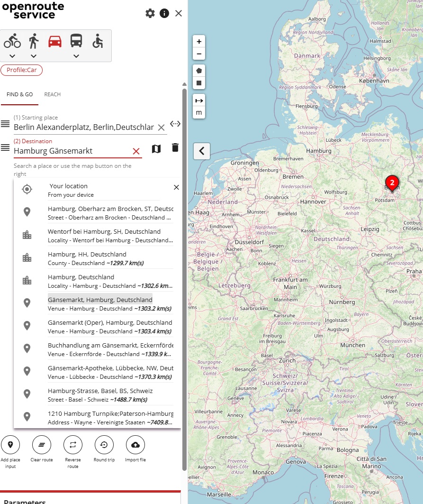Collapse the sidebar with arrow button

tap(202, 151)
